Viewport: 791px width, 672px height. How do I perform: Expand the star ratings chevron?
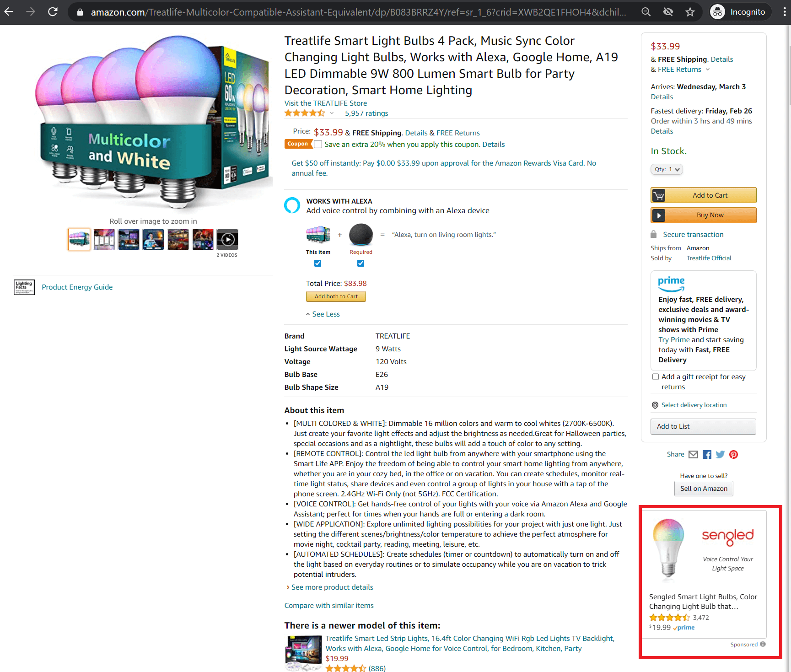(332, 113)
